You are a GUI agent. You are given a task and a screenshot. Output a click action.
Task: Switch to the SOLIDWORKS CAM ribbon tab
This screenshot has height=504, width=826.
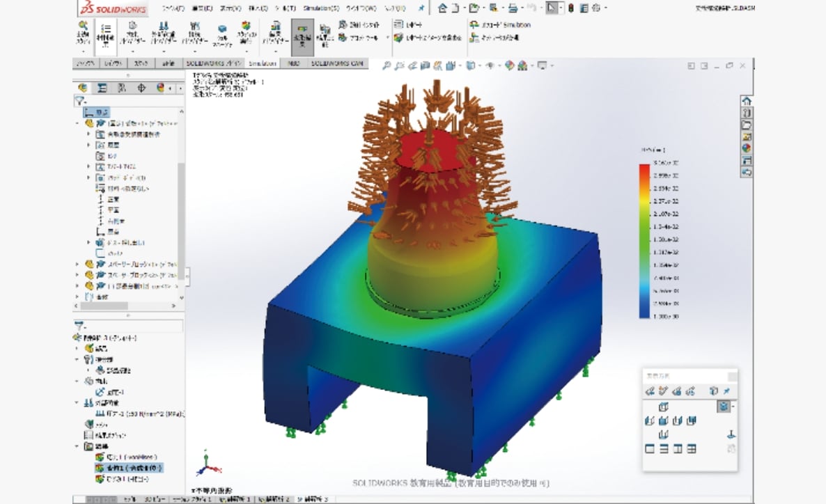pyautogui.click(x=337, y=63)
